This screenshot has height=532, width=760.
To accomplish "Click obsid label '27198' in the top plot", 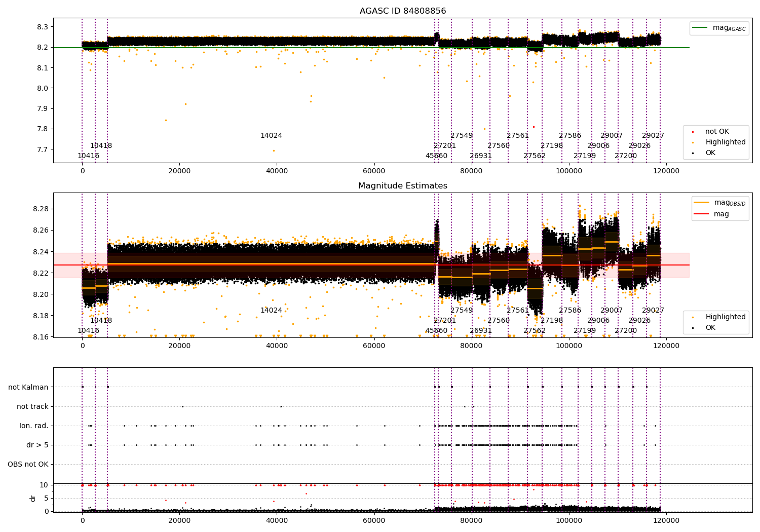I will (552, 146).
